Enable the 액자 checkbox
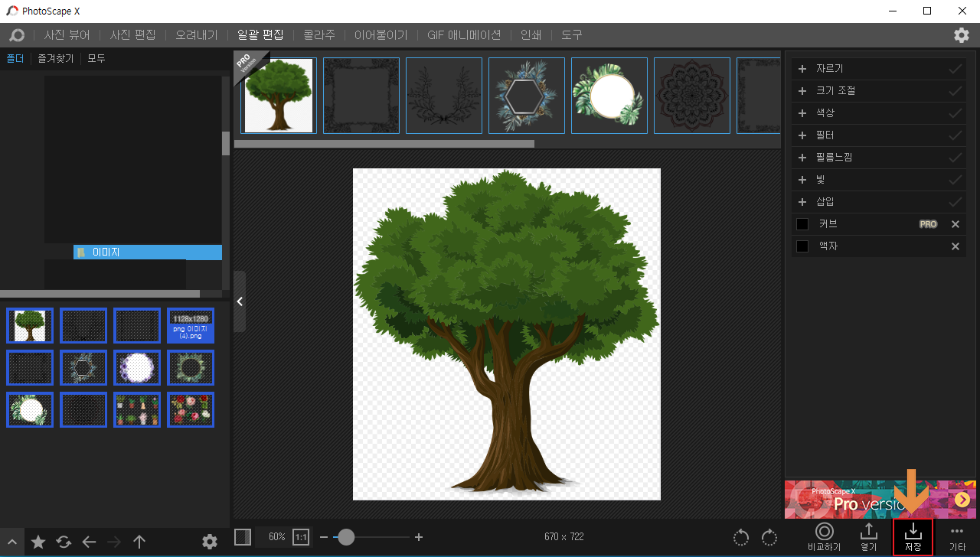 tap(802, 246)
